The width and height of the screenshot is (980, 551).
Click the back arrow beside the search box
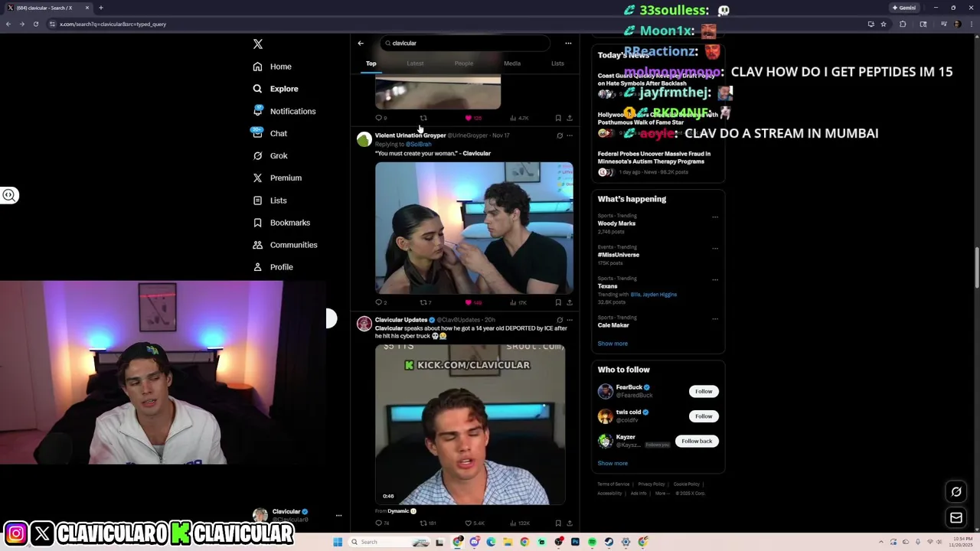[361, 43]
